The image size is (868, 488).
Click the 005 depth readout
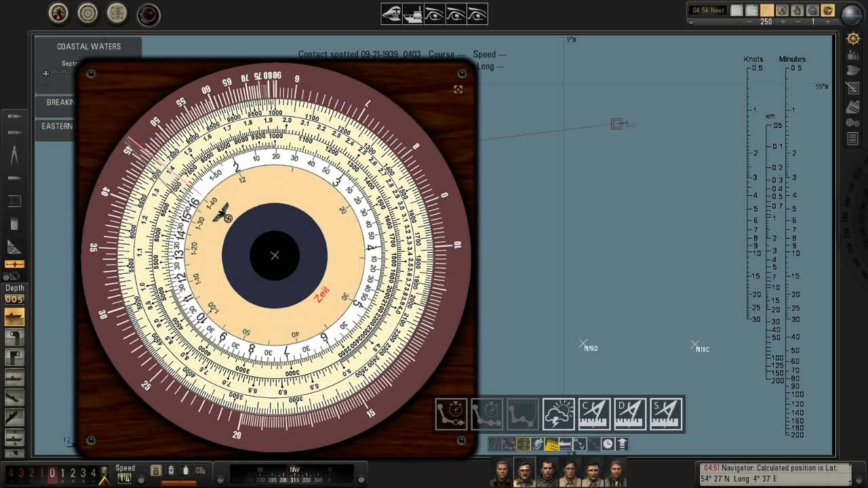(x=14, y=300)
